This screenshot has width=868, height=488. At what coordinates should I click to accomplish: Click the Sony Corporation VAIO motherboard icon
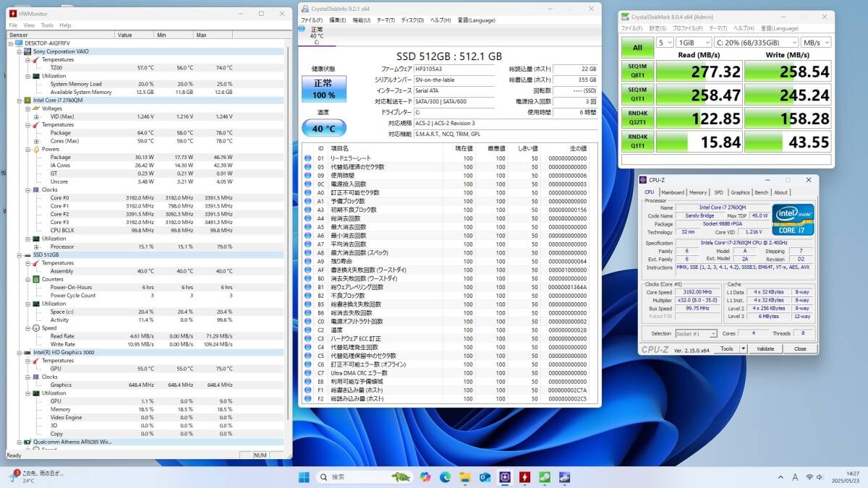(27, 51)
